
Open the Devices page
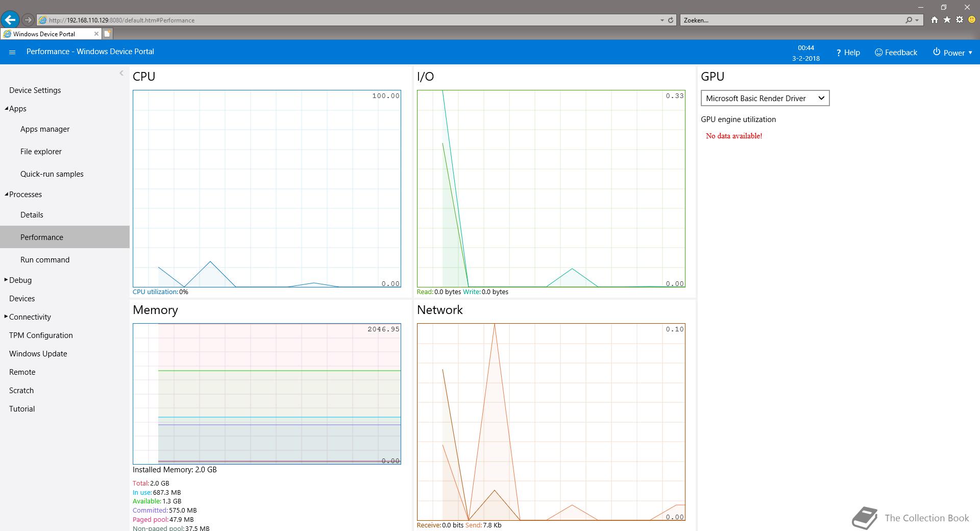pyautogui.click(x=22, y=299)
